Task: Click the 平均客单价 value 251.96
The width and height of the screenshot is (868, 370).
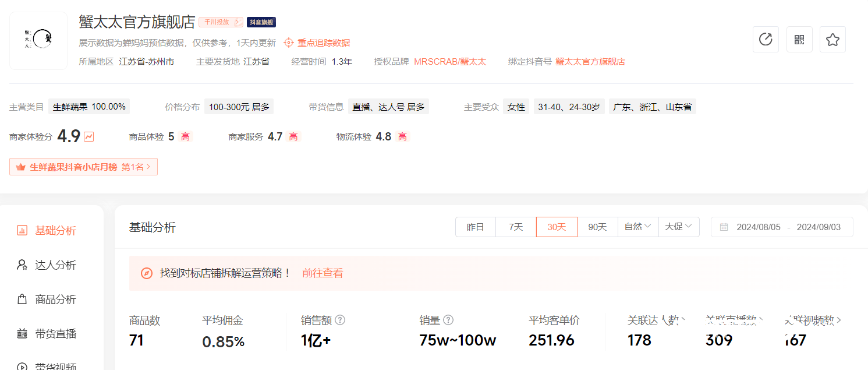Action: coord(552,340)
